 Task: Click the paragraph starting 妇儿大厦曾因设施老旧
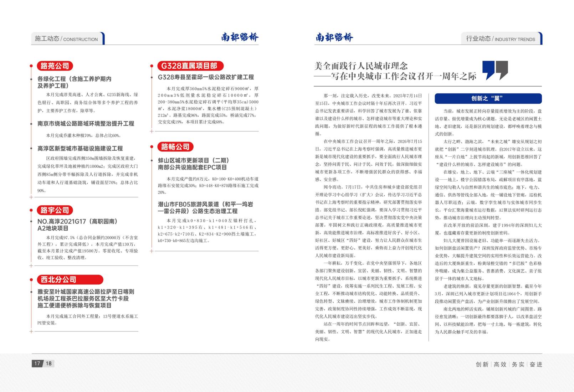click(x=488, y=259)
